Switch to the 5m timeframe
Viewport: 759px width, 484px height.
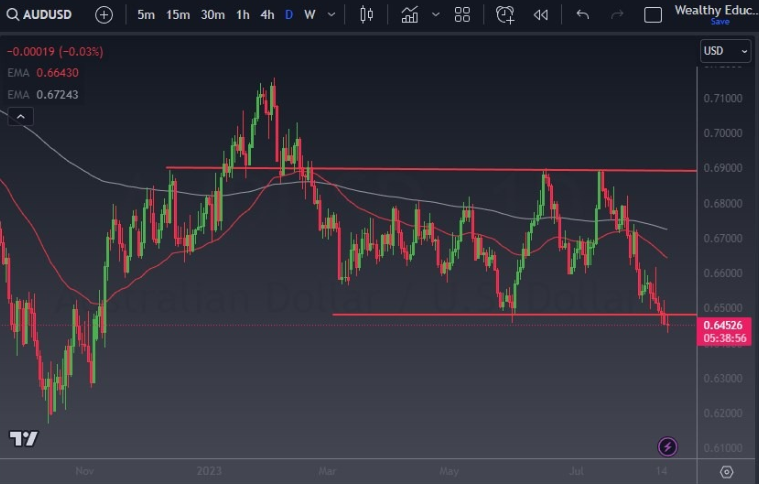click(x=146, y=15)
